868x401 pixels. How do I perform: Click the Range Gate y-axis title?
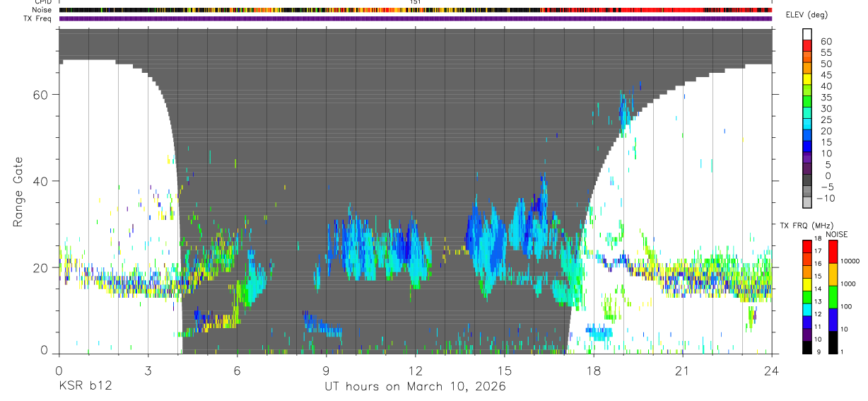tap(19, 192)
